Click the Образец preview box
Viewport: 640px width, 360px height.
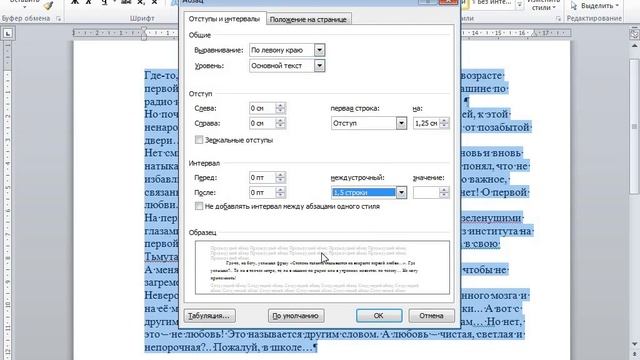pyautogui.click(x=322, y=268)
